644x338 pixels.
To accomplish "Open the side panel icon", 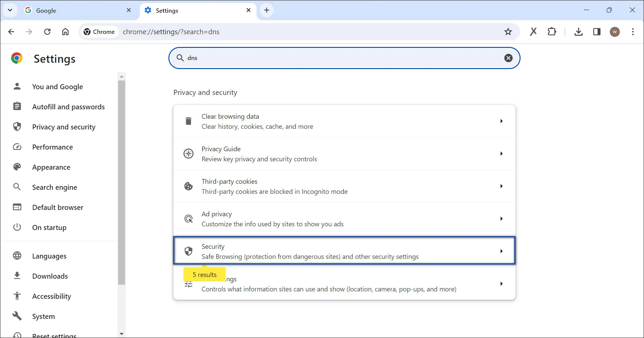I will click(x=597, y=32).
